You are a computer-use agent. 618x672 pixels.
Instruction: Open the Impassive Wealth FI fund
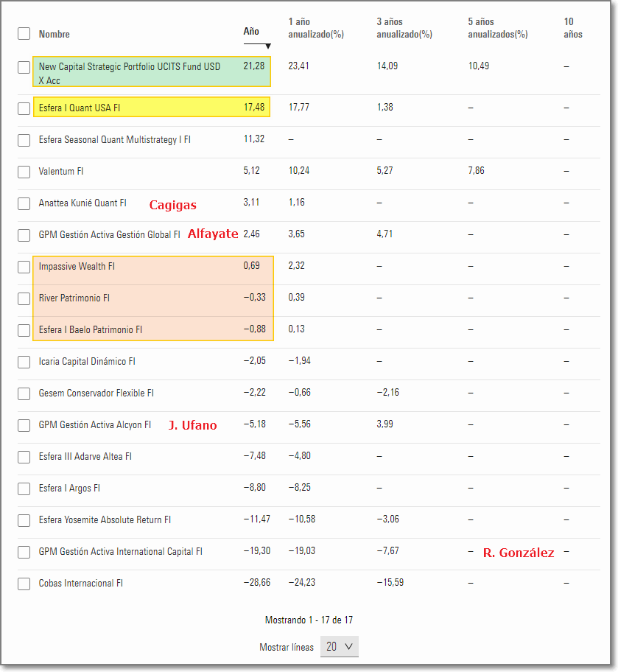pyautogui.click(x=77, y=267)
